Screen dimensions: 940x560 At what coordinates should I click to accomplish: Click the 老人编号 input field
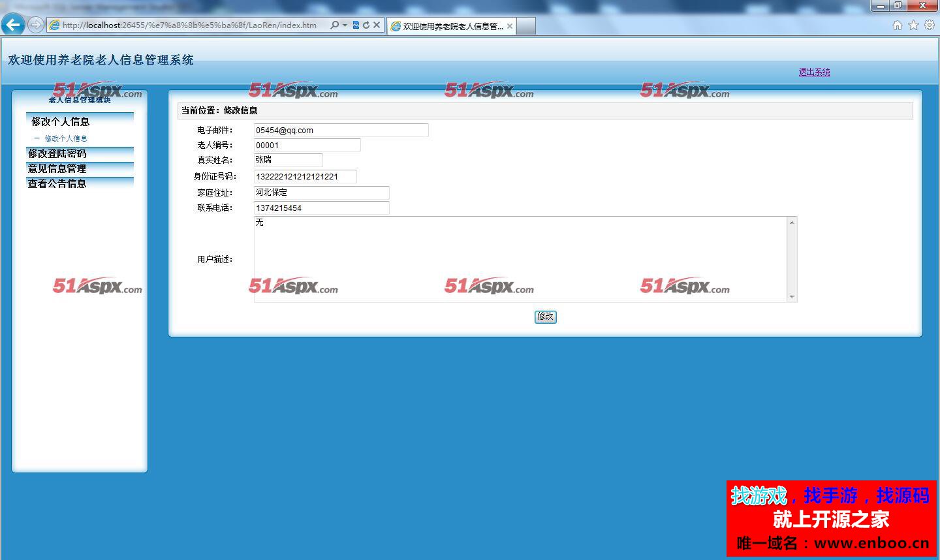click(307, 145)
